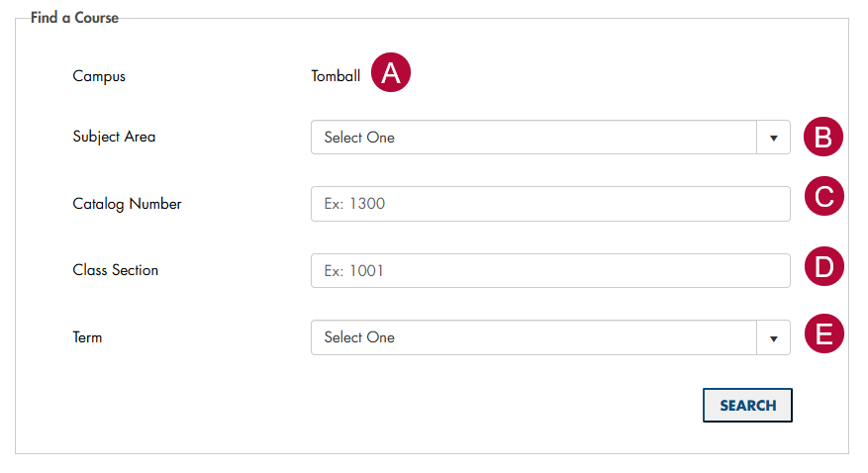Click Select One text in Subject Area
Screen dimensions: 868x473
[x=359, y=138]
